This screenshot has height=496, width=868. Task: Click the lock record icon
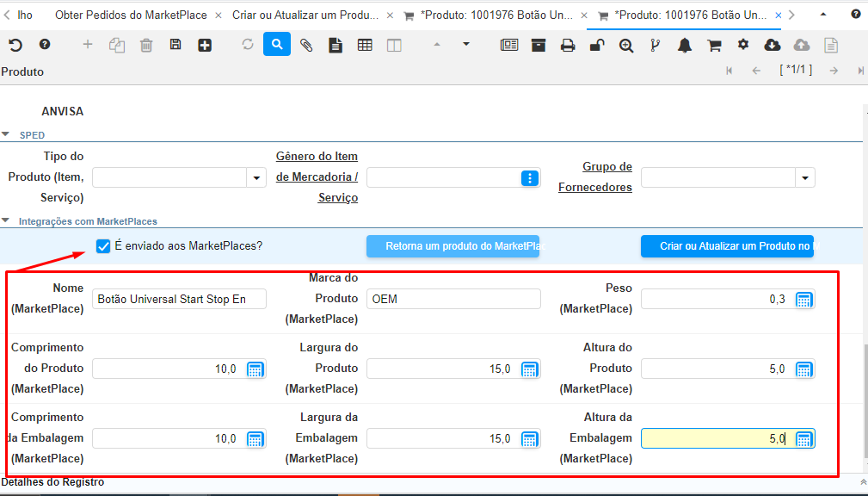click(x=596, y=46)
